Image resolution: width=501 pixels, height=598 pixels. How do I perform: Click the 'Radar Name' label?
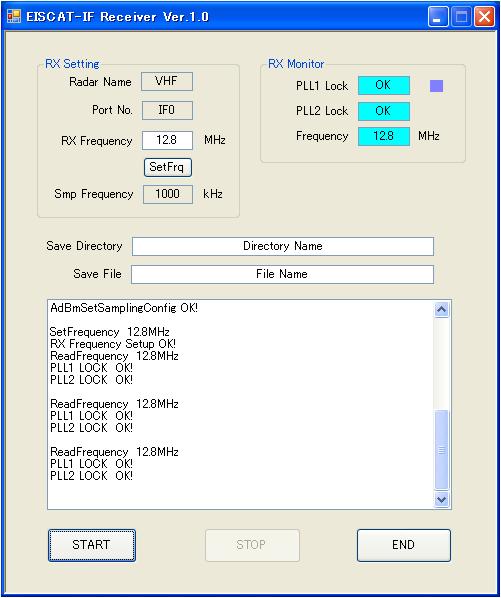point(100,82)
